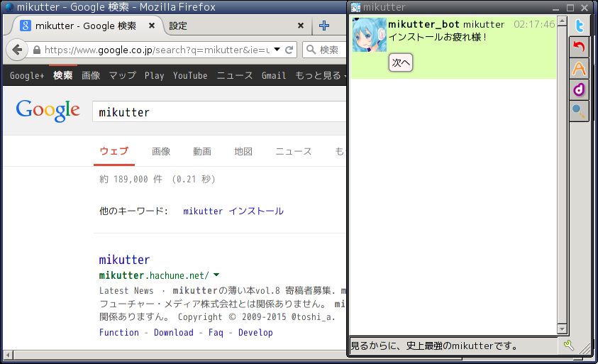Click mikutter timeline scrollbar up arrow
The height and width of the screenshot is (364, 598).
(x=562, y=21)
